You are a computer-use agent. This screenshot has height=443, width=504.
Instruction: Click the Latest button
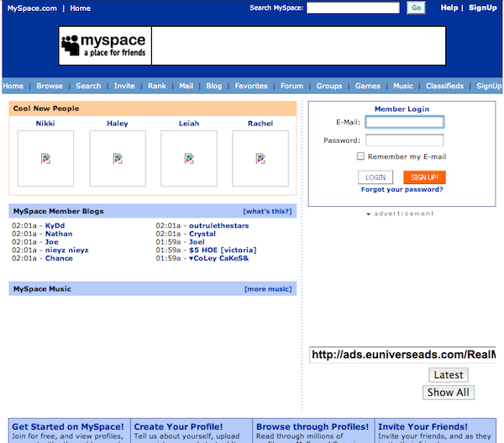tap(449, 375)
